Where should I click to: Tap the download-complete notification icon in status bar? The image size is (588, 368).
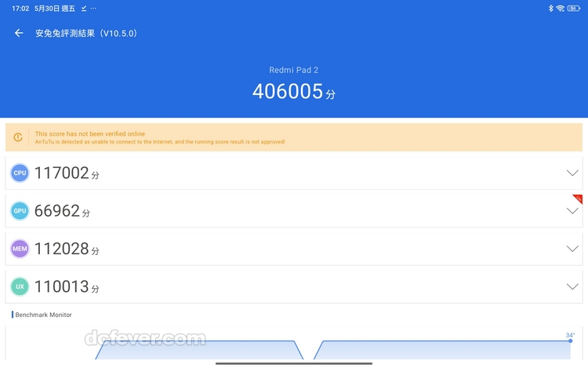point(84,9)
